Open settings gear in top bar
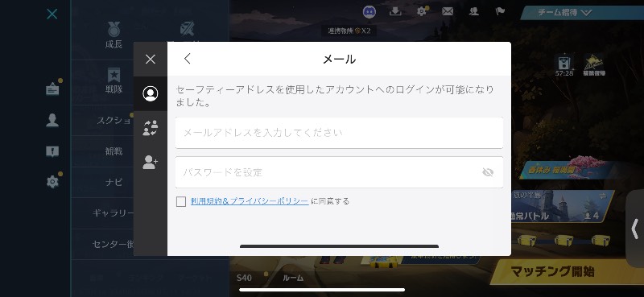The height and width of the screenshot is (297, 644). click(422, 11)
